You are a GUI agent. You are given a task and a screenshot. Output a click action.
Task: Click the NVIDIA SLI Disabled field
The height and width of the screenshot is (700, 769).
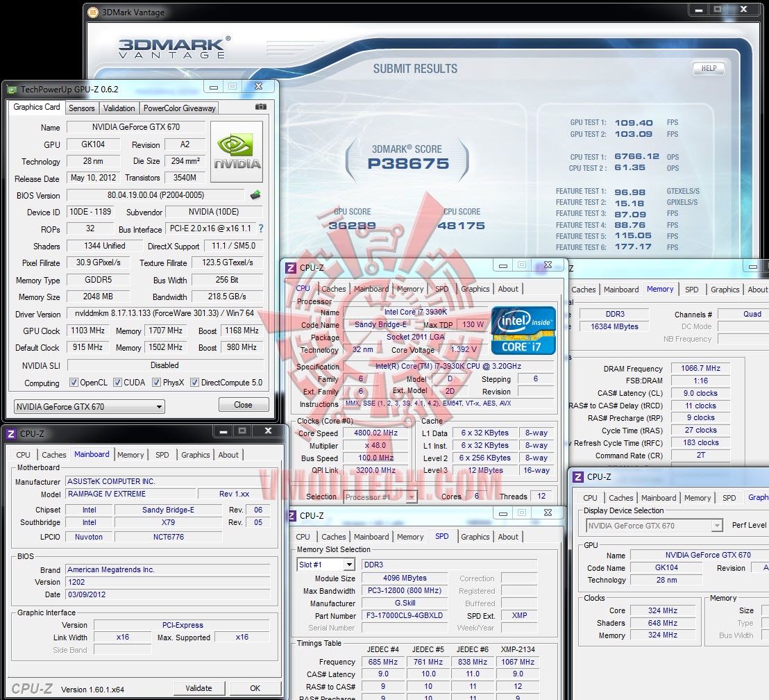[164, 365]
